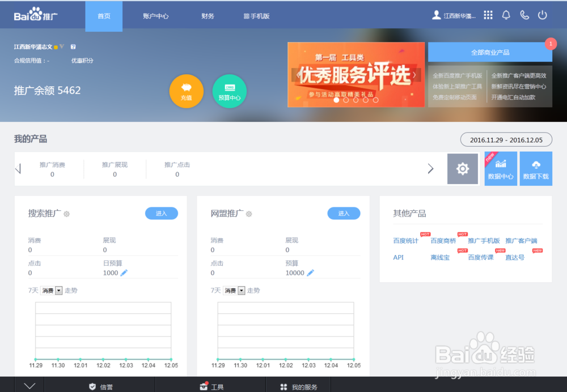Switch to 首页 tab
This screenshot has height=392, width=567.
[104, 16]
